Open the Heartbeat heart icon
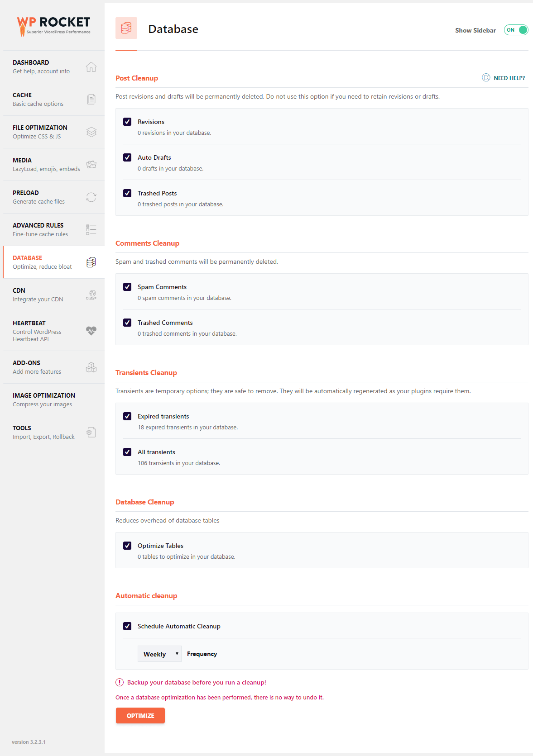Screen dimensions: 533x756 pyautogui.click(x=91, y=331)
